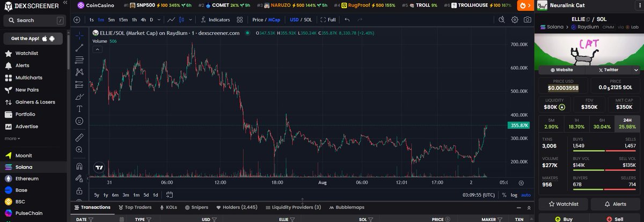Screen dimensions: 644x222
Task: Toggle lock all drawings
Action: [79, 190]
